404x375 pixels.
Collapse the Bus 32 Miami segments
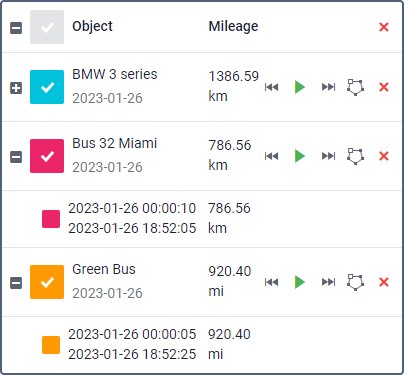click(16, 157)
